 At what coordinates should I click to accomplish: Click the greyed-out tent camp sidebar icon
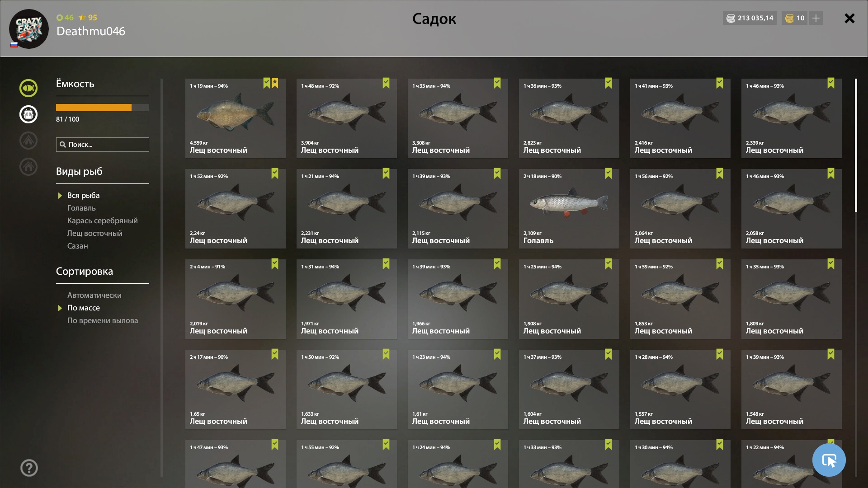pos(28,141)
